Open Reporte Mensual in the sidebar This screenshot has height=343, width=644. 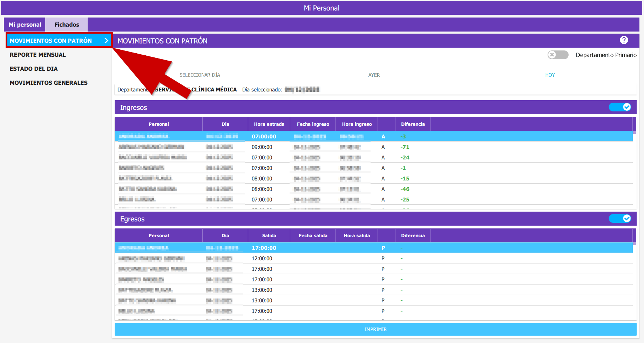tap(38, 55)
